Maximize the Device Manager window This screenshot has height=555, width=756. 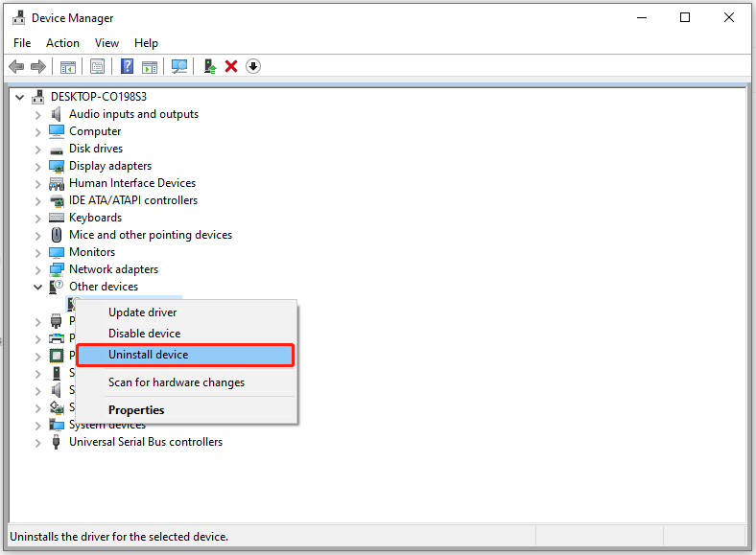click(685, 18)
